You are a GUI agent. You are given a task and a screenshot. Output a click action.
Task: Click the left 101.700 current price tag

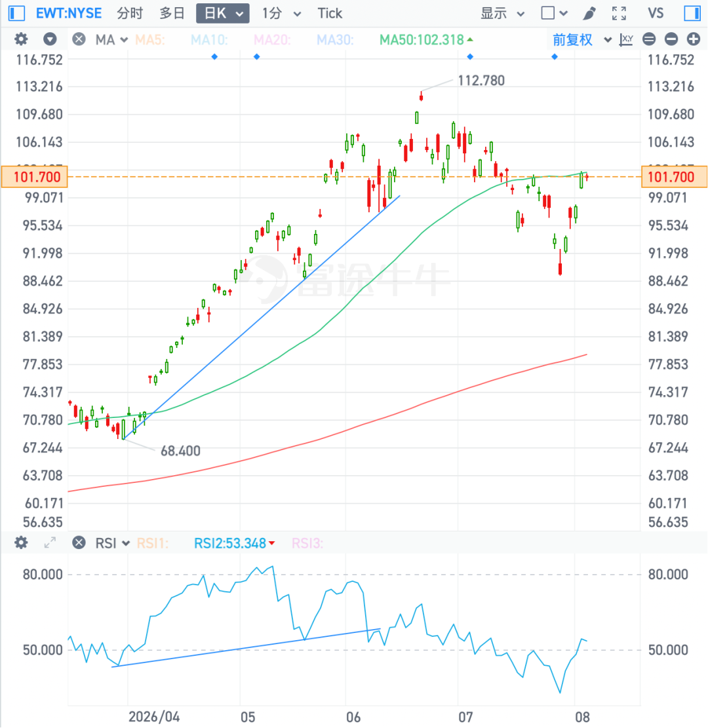[x=35, y=176]
